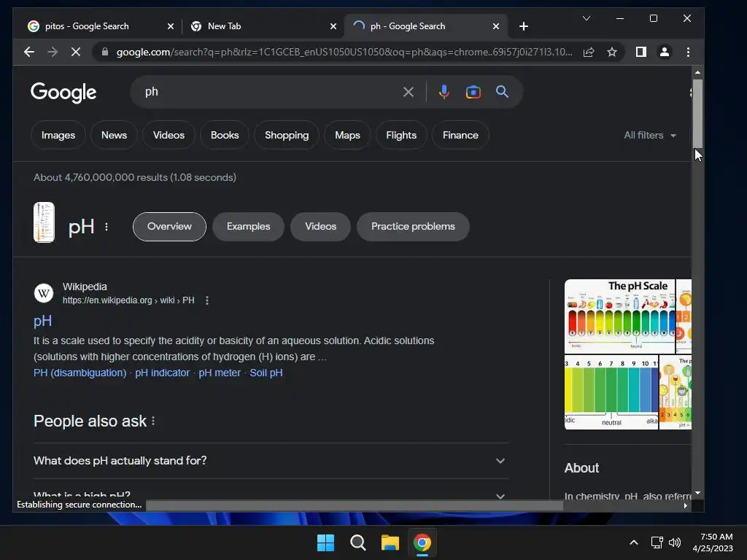The width and height of the screenshot is (747, 560).
Task: Open taskbar Search icon
Action: (357, 542)
